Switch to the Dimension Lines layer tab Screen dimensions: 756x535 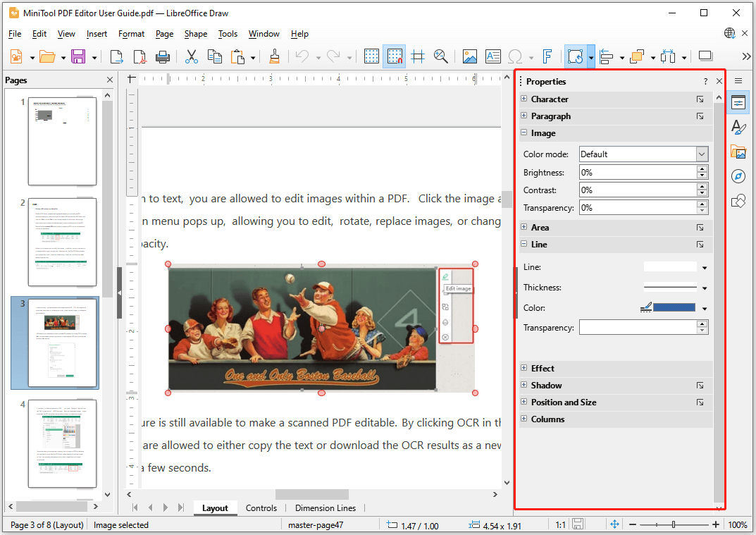pyautogui.click(x=326, y=508)
